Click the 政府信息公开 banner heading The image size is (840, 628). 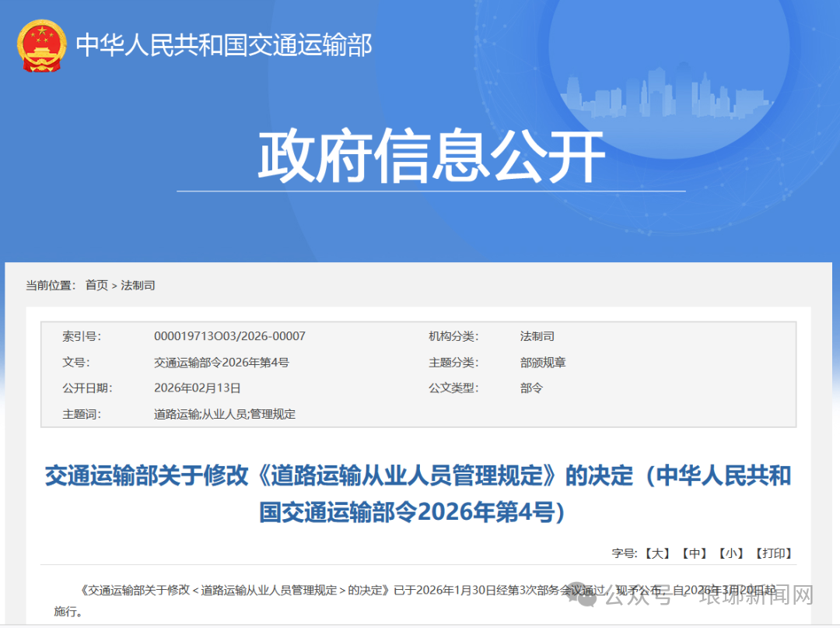tap(431, 157)
